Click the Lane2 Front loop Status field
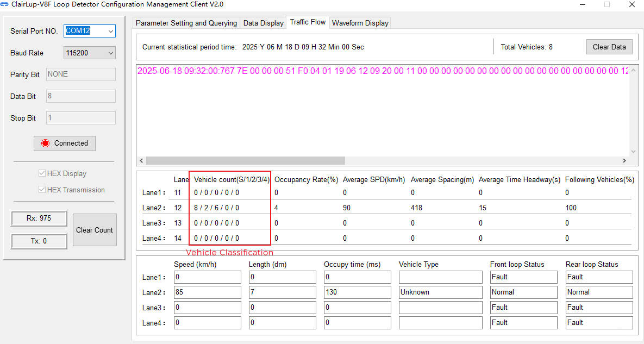Screen dimensions: 644x344 pyautogui.click(x=524, y=292)
